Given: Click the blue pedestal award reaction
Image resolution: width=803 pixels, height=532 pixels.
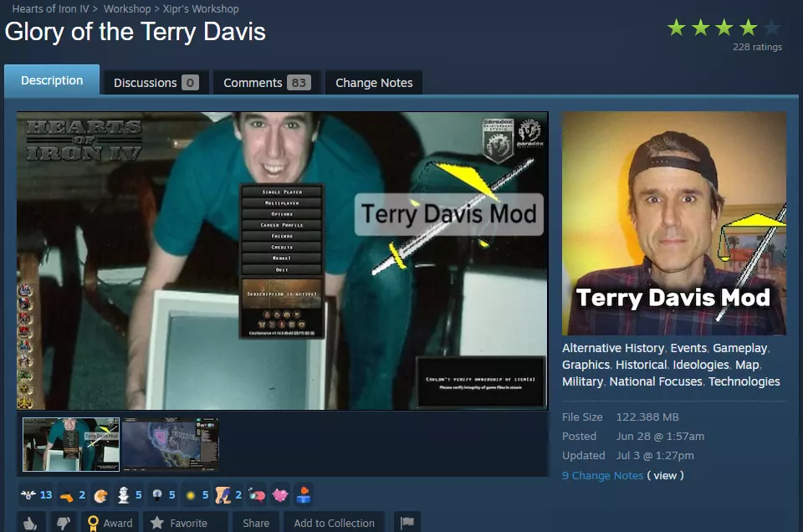Looking at the screenshot, I should pos(304,494).
